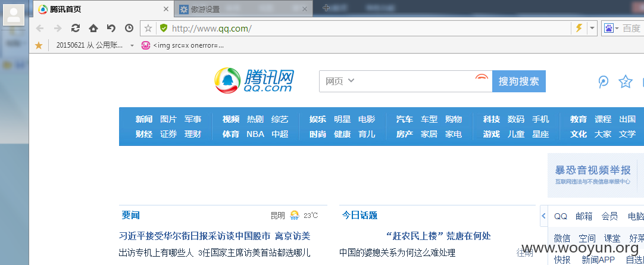
Task: Open the 汽车 navigation link
Action: point(405,119)
